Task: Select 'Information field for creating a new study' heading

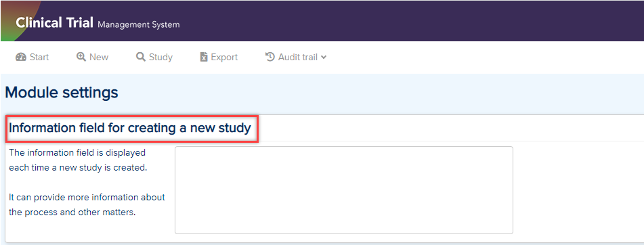Action: [130, 128]
